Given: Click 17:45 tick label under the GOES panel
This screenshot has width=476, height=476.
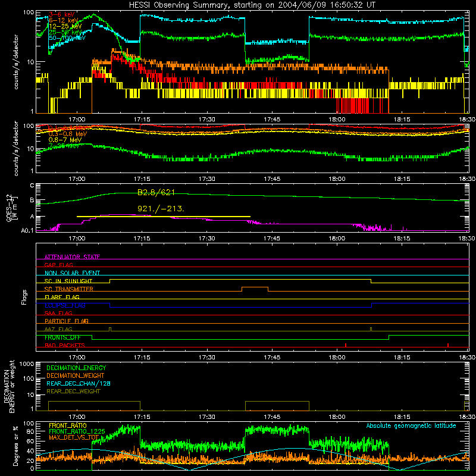Looking at the screenshot, I should 272,239.
